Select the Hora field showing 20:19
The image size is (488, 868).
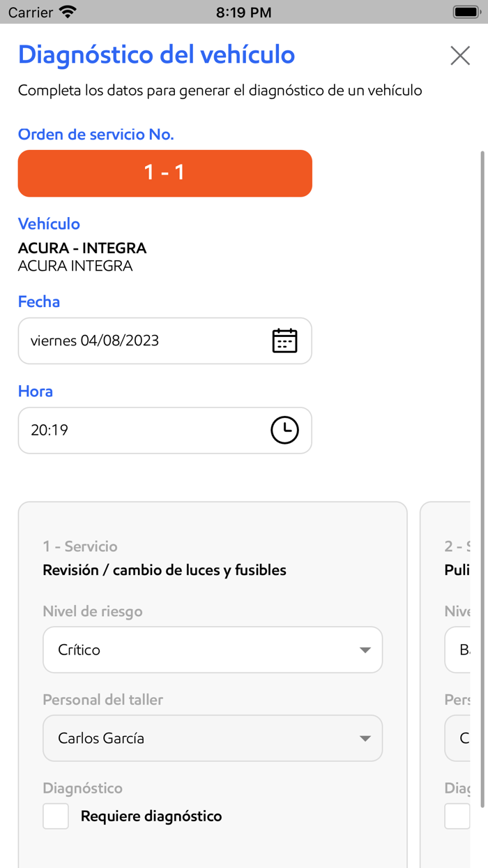(x=139, y=431)
